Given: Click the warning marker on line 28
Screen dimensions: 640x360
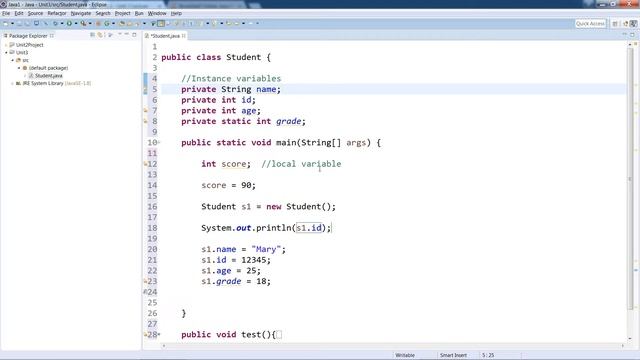Looking at the screenshot, I should tap(145, 334).
